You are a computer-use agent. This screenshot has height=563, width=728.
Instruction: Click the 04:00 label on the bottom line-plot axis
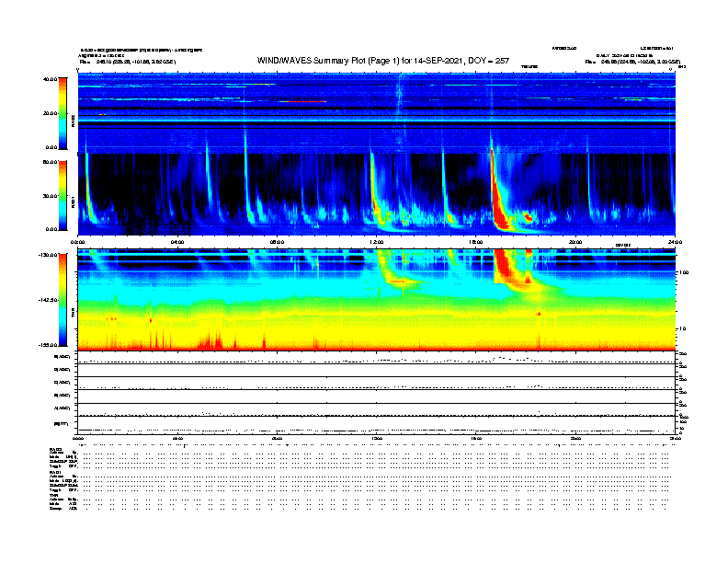(177, 438)
